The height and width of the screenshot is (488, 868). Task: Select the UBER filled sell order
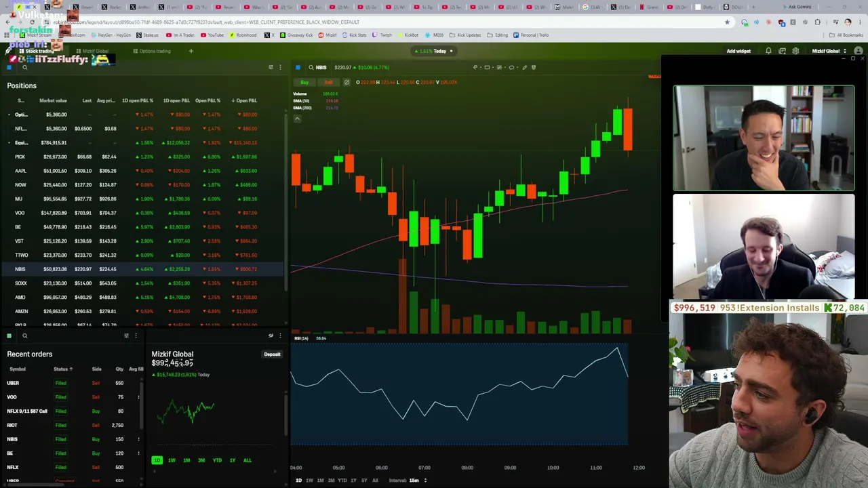(72, 383)
